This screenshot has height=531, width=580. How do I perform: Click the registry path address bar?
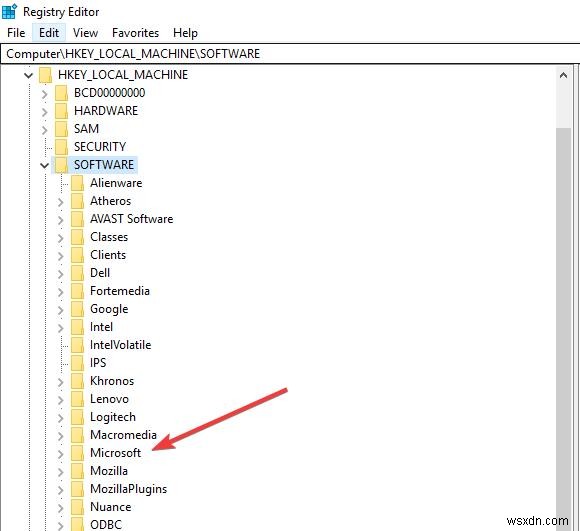290,54
